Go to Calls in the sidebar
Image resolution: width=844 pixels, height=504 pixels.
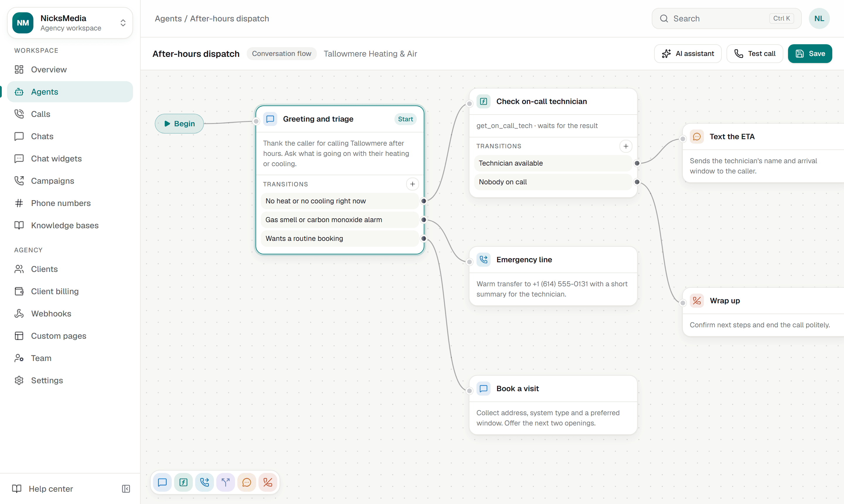(70, 114)
